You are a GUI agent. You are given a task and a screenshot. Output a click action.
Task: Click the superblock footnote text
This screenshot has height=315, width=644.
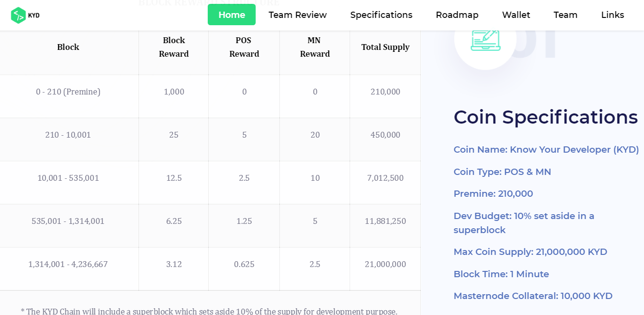pos(209,311)
